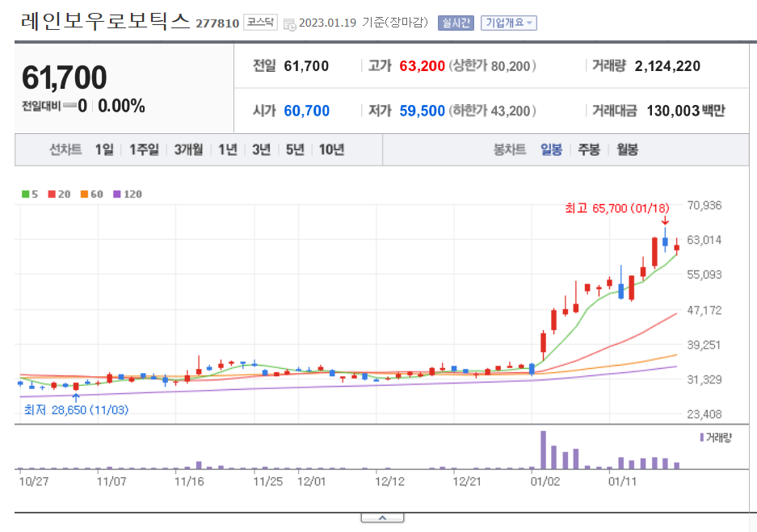Image resolution: width=757 pixels, height=532 pixels.
Task: Click the 저가 value 59,500
Action: pyautogui.click(x=422, y=111)
